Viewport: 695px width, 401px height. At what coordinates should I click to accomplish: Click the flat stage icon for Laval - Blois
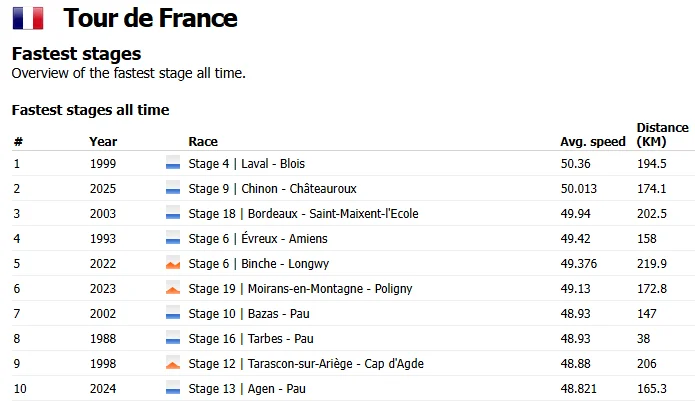pyautogui.click(x=173, y=163)
